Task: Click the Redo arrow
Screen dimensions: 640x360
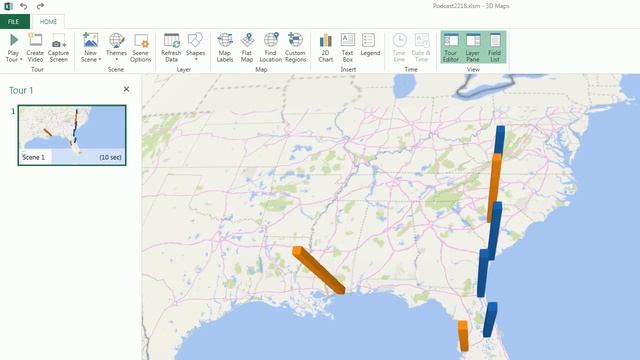Action: click(40, 6)
